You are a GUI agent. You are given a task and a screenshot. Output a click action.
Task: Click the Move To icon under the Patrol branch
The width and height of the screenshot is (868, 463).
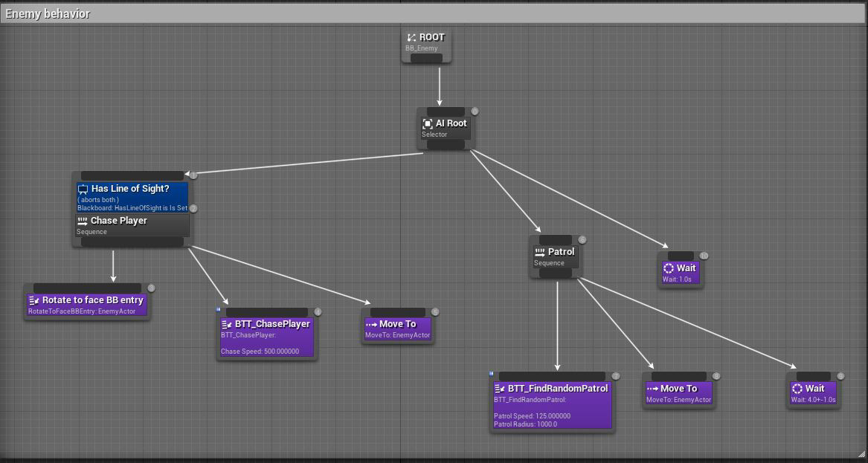(652, 388)
